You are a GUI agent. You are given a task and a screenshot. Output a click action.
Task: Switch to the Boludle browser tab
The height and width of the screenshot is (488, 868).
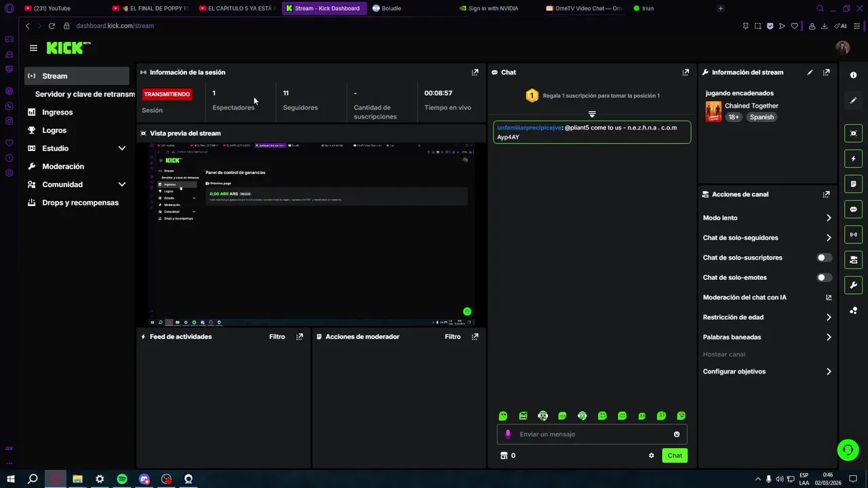391,8
